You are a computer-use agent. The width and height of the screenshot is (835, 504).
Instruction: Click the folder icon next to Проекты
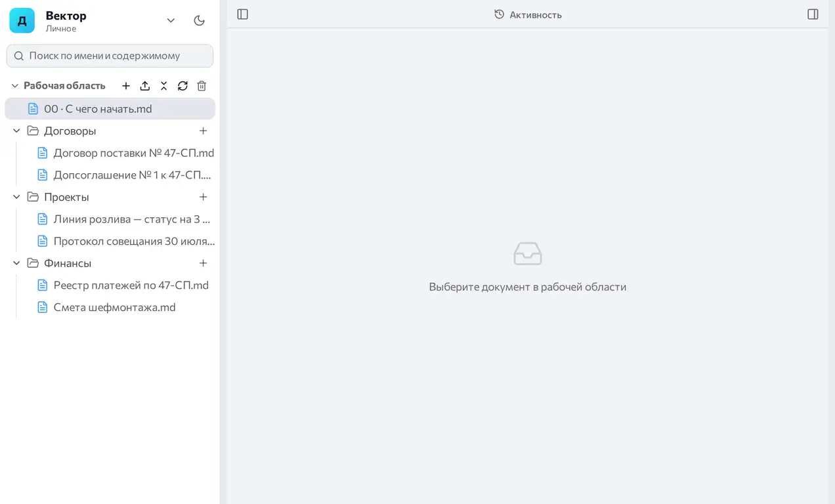(33, 198)
